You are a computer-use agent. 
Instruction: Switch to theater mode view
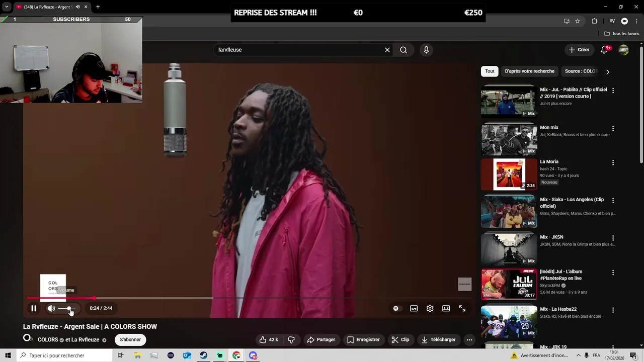pyautogui.click(x=446, y=308)
